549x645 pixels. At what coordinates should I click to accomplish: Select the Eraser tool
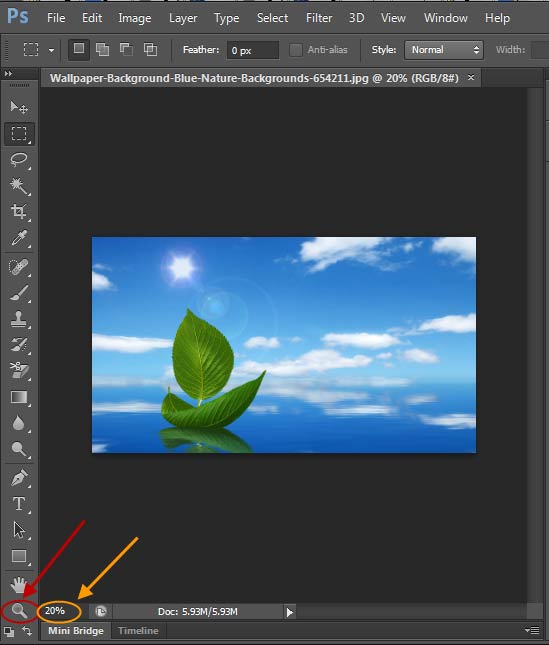19,370
